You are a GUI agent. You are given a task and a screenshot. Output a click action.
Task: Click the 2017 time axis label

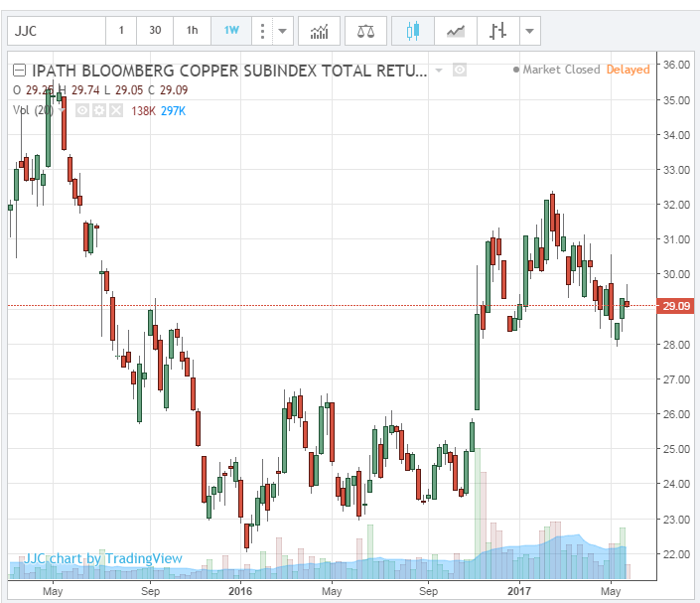click(519, 591)
